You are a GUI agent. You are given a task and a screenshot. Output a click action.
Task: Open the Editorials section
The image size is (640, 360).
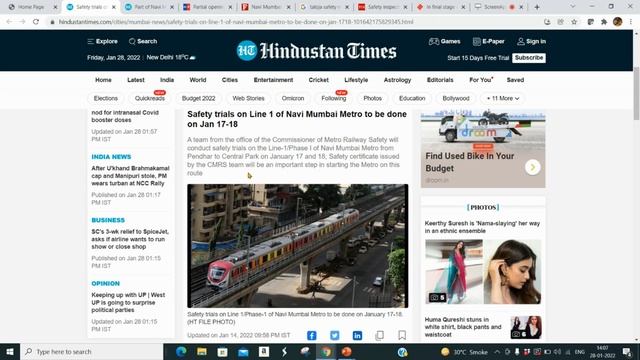point(440,80)
